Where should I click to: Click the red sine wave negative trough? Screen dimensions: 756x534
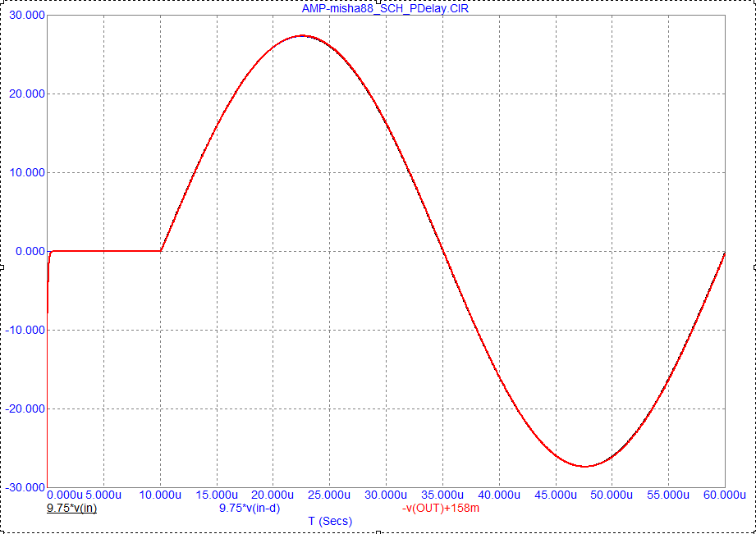(584, 466)
